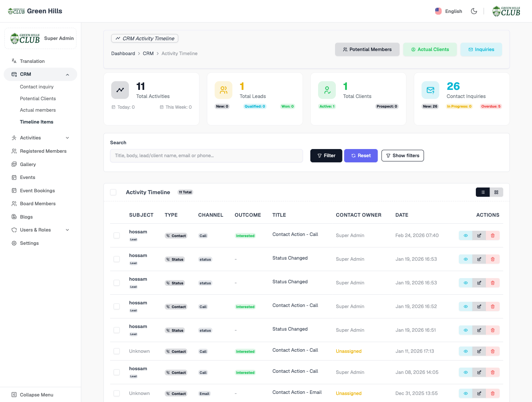
Task: Click the Potential Members button
Action: click(367, 50)
